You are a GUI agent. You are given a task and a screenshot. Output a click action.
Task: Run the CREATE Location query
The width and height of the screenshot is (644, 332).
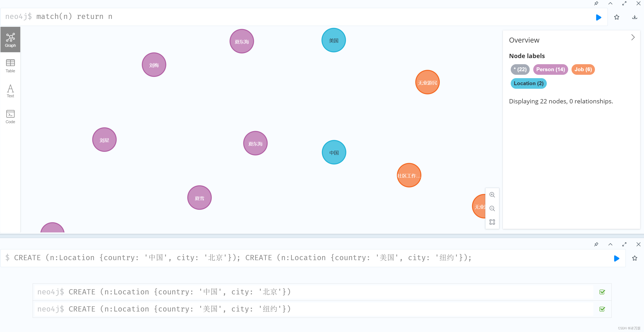(616, 258)
